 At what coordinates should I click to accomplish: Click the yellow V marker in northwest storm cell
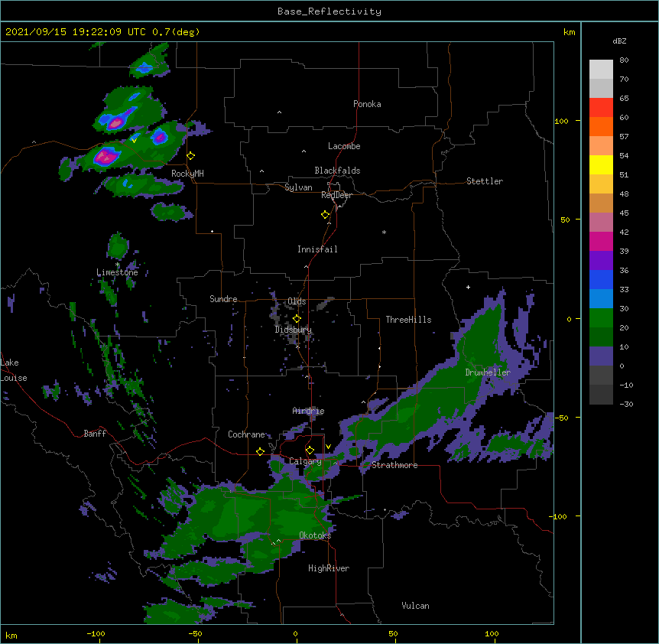pos(134,141)
